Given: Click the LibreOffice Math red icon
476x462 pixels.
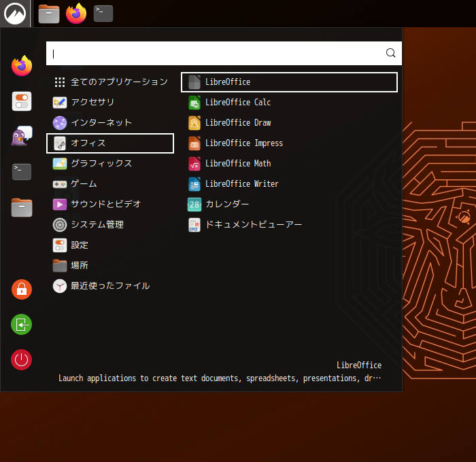Looking at the screenshot, I should click(x=194, y=164).
